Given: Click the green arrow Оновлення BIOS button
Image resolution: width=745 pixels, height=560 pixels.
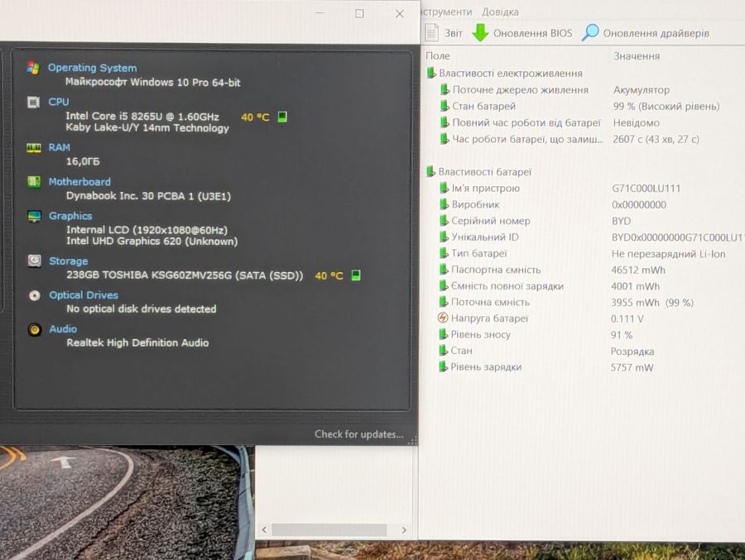Looking at the screenshot, I should point(522,33).
